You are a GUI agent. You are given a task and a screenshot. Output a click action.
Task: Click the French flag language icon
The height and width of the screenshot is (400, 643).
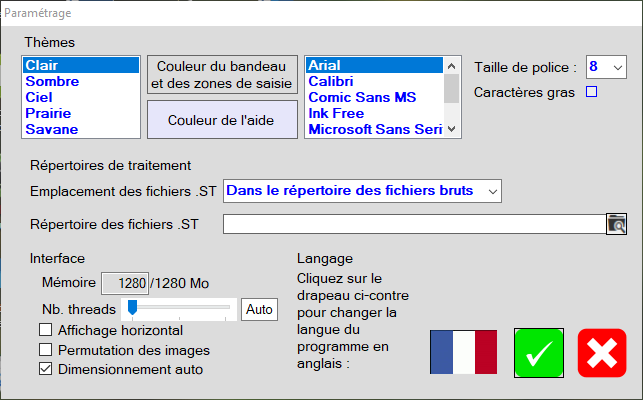pyautogui.click(x=463, y=352)
